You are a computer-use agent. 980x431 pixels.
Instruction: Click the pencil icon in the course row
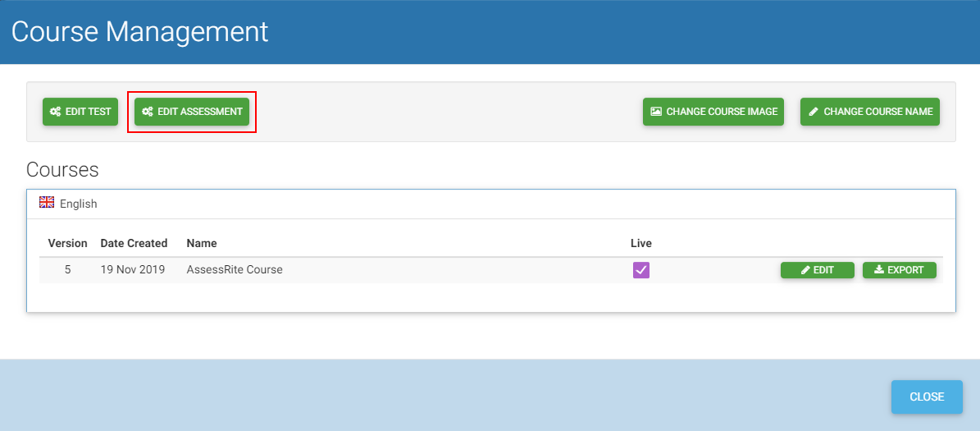805,270
